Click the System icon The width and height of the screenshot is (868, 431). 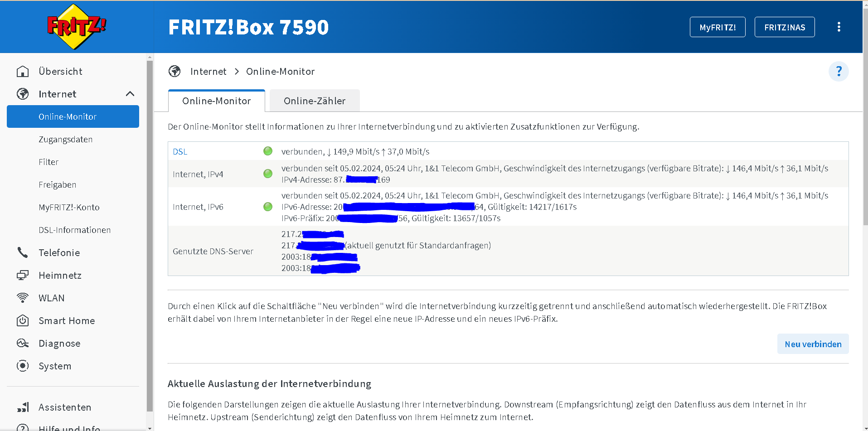pos(23,366)
